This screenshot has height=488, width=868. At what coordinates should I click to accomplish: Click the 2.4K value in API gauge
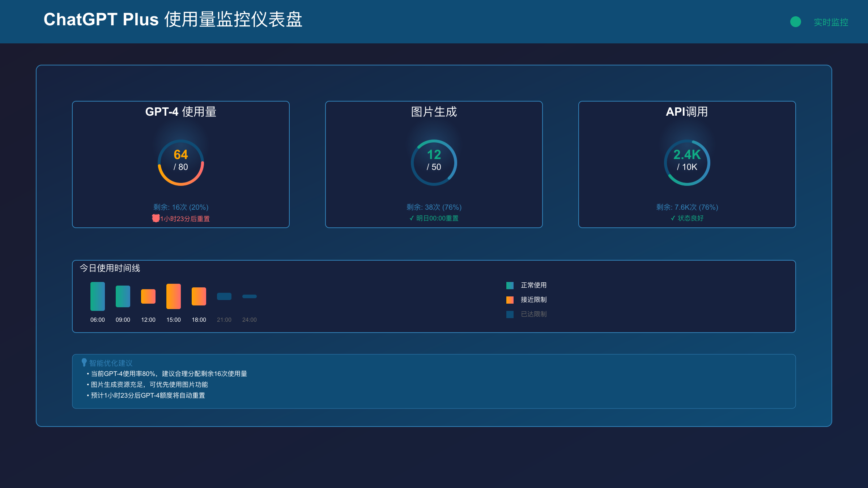pyautogui.click(x=687, y=155)
